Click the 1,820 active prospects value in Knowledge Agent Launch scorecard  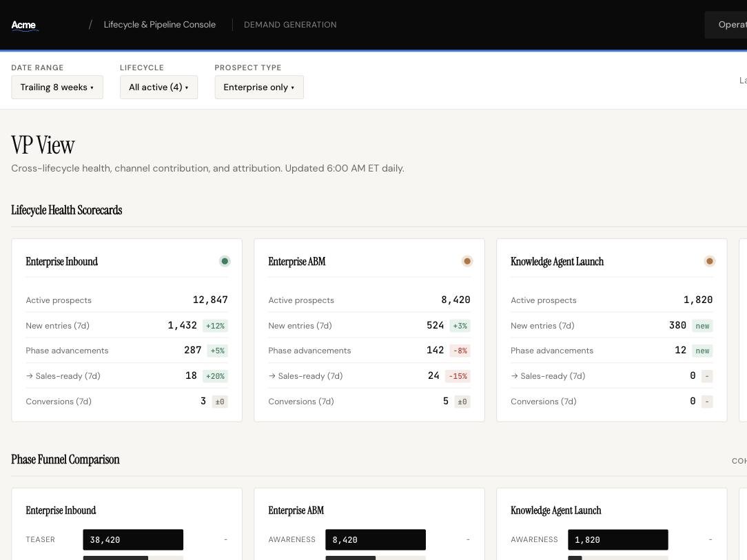pyautogui.click(x=698, y=300)
